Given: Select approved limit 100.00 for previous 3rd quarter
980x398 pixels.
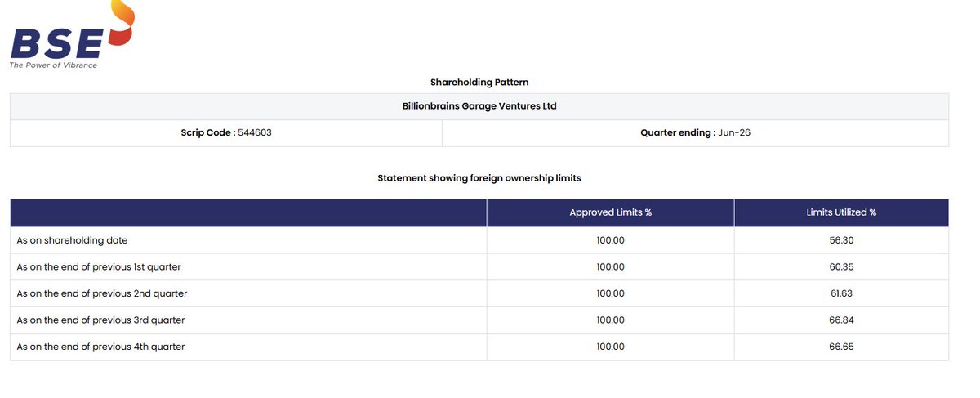Looking at the screenshot, I should click(610, 320).
